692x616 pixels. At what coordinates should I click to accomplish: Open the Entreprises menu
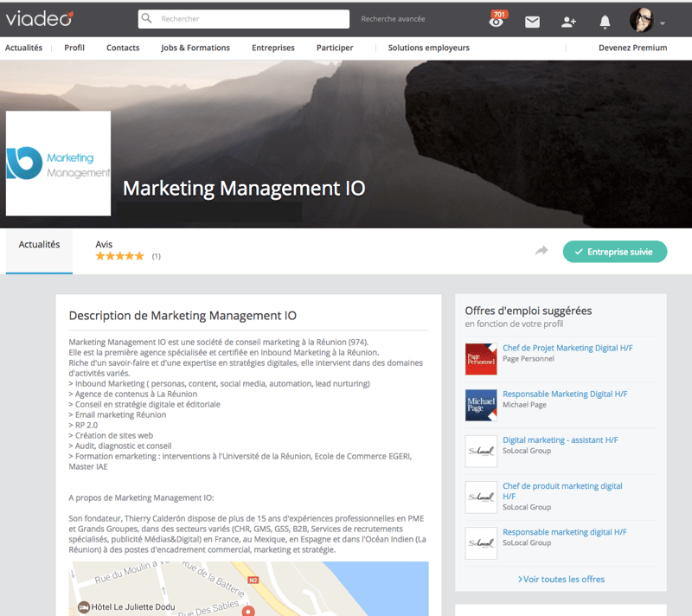tap(273, 48)
